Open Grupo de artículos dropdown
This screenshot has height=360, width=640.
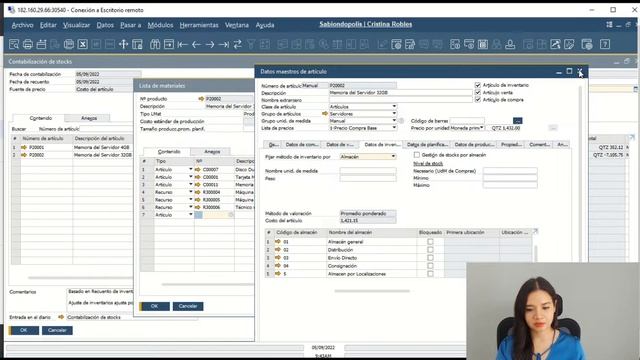(x=394, y=114)
